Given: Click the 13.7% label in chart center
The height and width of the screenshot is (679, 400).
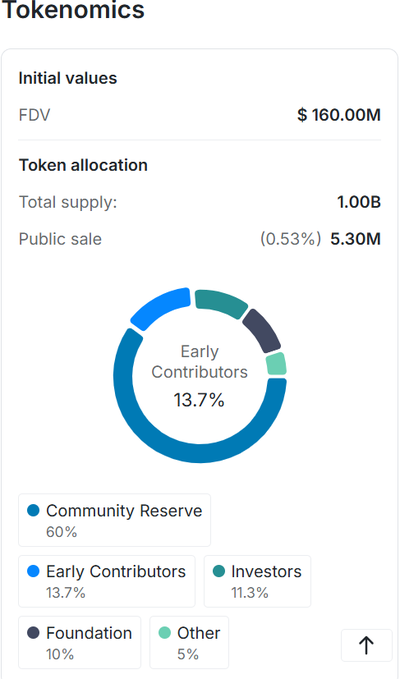Looking at the screenshot, I should click(199, 400).
